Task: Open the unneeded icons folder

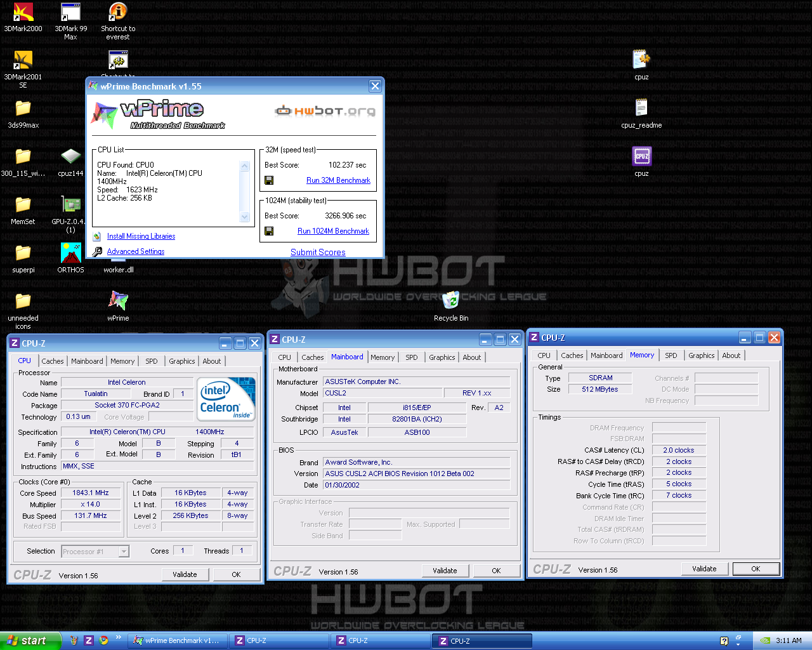Action: 23,302
